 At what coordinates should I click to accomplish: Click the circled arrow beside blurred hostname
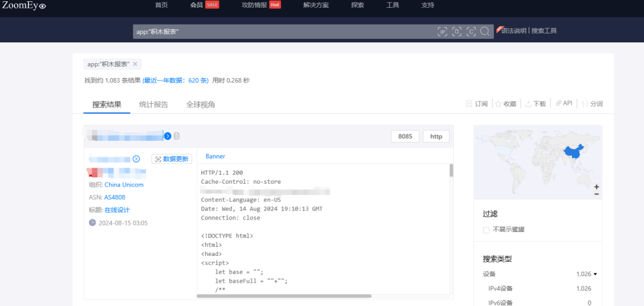[x=137, y=159]
